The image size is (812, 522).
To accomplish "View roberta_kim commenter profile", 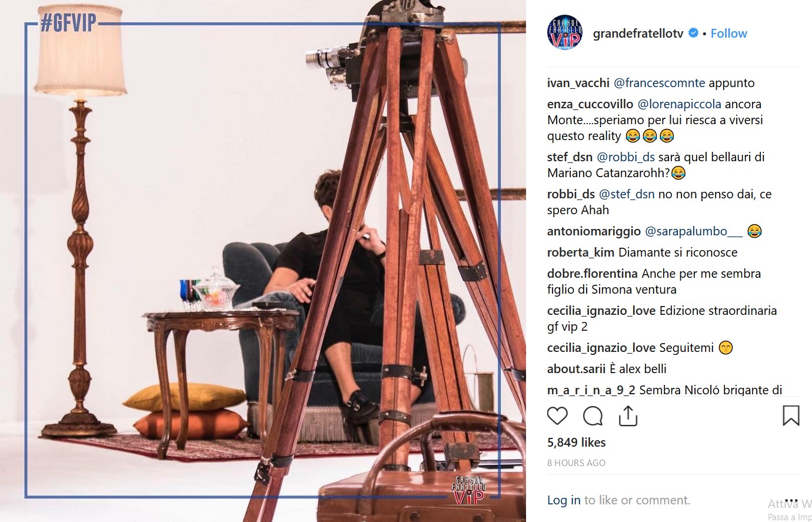I will pos(581,252).
